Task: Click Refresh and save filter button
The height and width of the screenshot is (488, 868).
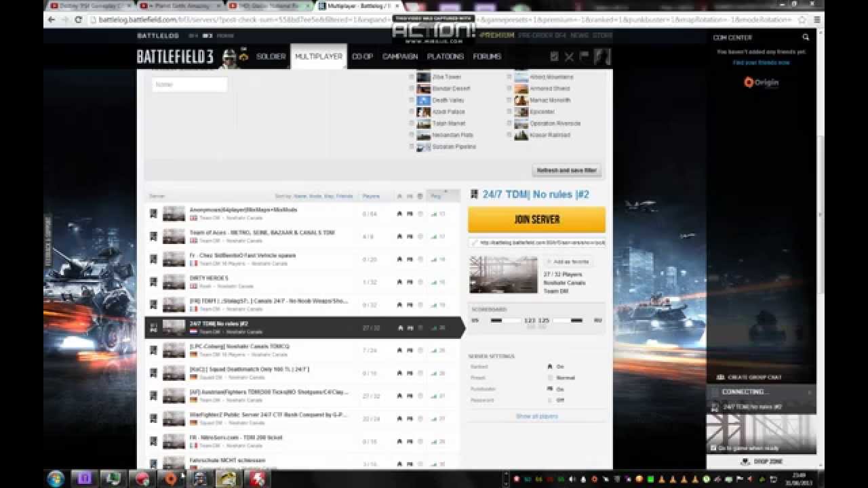Action: [x=566, y=170]
